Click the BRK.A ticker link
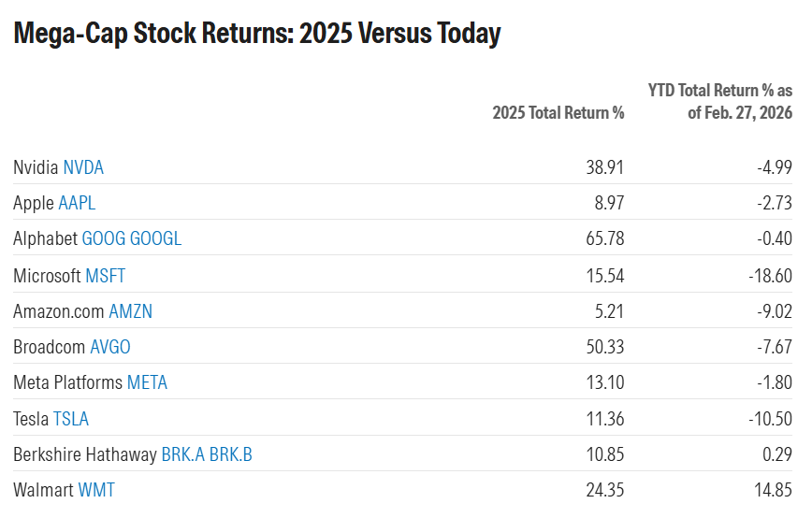Screen dimensions: 812x518 182,455
